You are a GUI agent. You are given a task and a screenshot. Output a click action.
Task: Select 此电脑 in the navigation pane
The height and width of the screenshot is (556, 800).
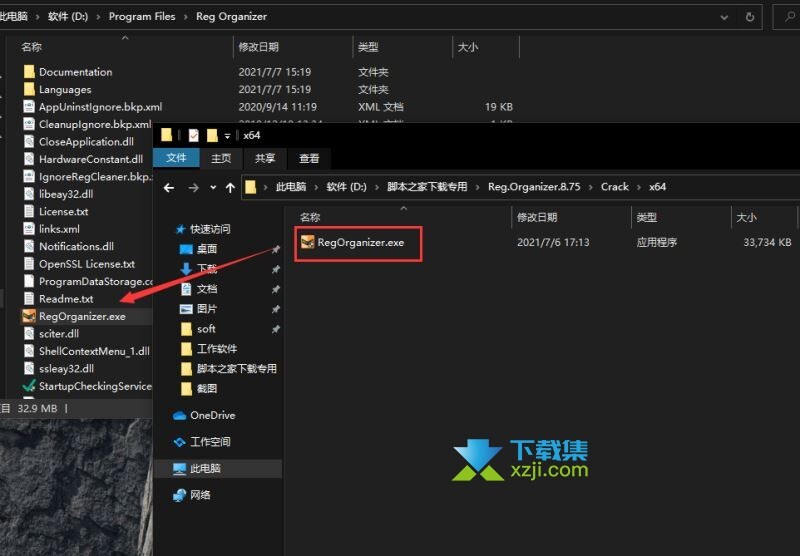(205, 468)
